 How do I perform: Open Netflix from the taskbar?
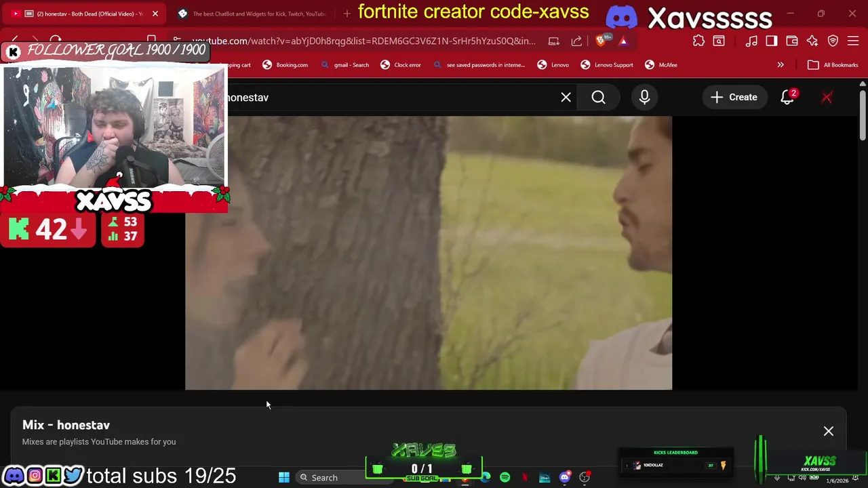click(525, 477)
